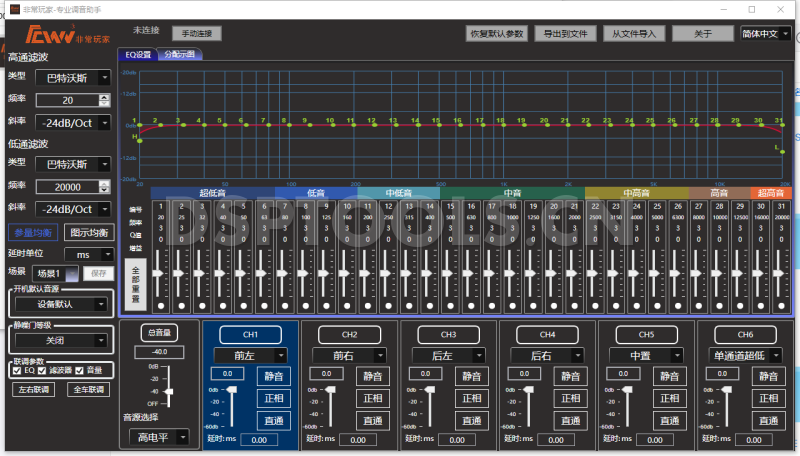Mute CH1 with the 静音 button
Image resolution: width=800 pixels, height=456 pixels.
(275, 376)
